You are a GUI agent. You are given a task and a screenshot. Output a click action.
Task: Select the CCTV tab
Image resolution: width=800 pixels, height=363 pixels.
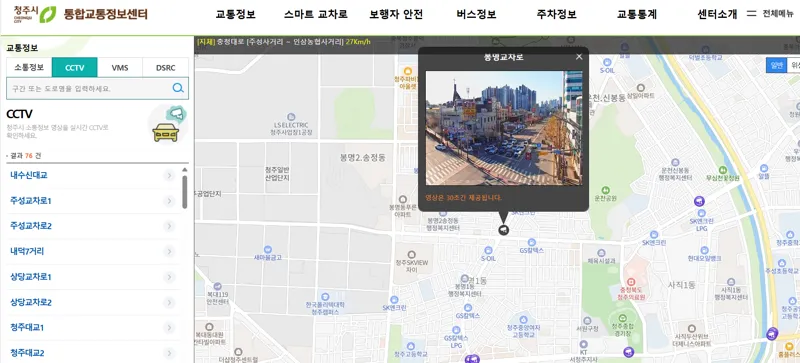point(74,67)
